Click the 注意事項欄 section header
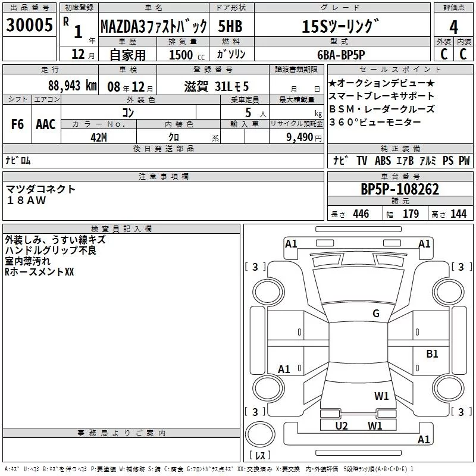 pos(163,176)
